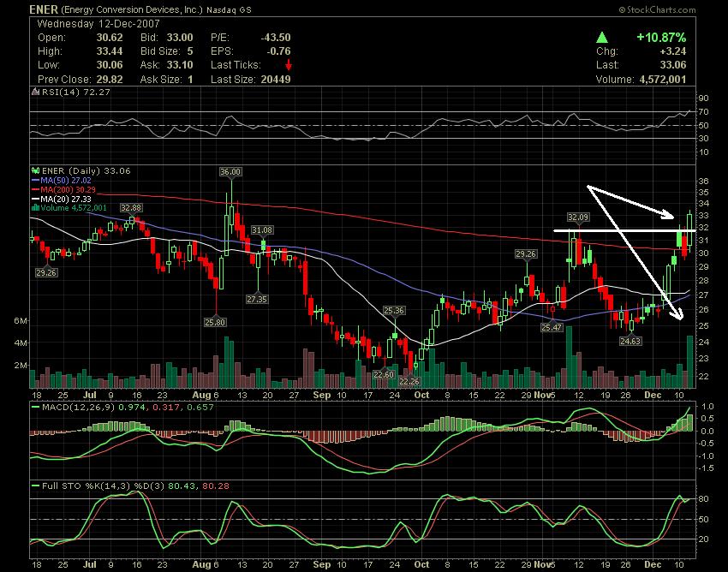Click the MA(20) 27.33 legend entry
The height and width of the screenshot is (572, 728).
coord(65,199)
